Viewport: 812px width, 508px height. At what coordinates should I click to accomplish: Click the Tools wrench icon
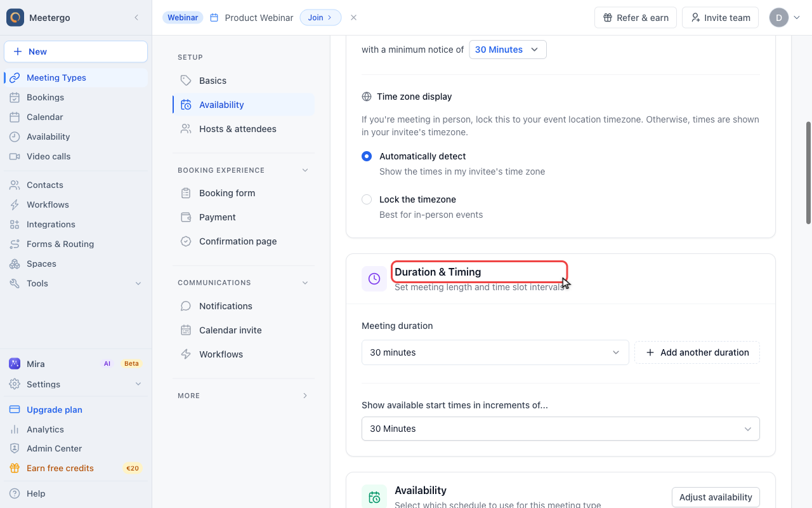(15, 283)
